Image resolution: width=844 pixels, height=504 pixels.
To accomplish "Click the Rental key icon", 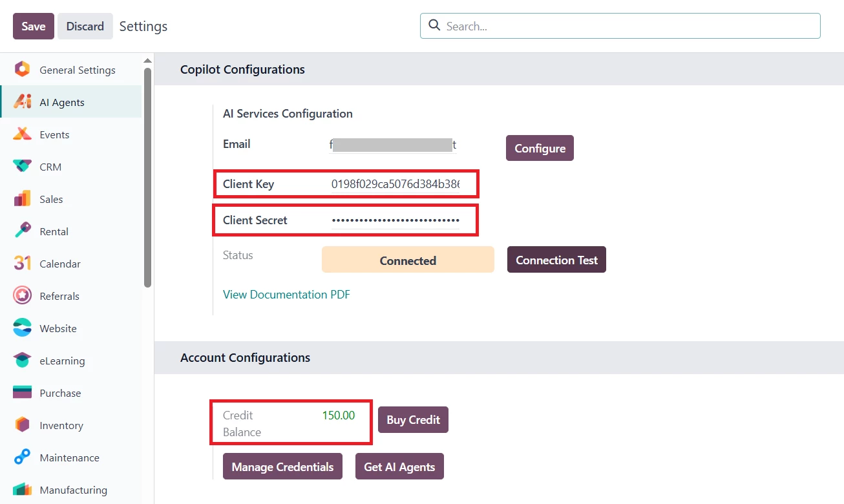I will [x=22, y=231].
